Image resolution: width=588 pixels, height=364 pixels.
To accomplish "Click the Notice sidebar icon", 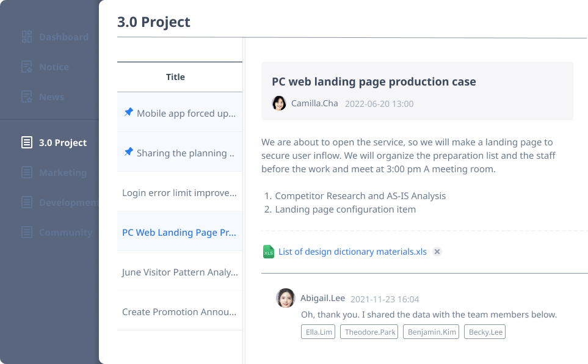I will coord(27,67).
